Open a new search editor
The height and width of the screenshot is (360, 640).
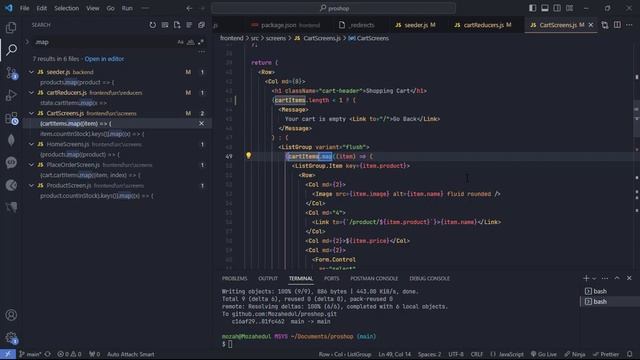(177, 25)
